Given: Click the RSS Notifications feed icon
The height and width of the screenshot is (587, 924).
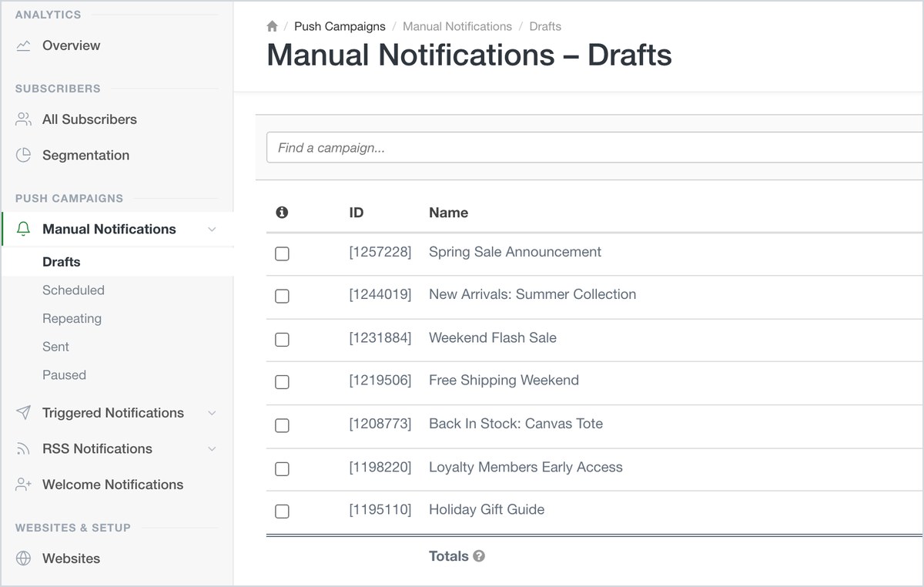Looking at the screenshot, I should 24,448.
